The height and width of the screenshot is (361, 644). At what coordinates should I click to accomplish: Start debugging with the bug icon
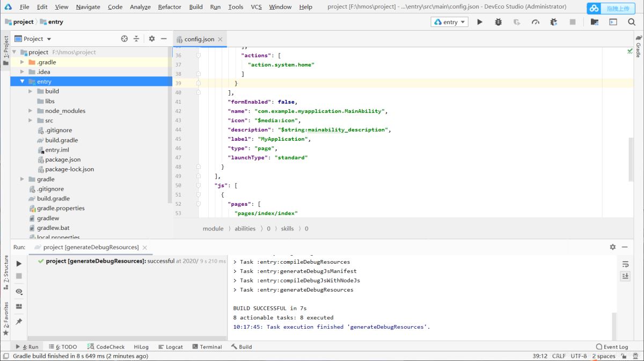tap(499, 22)
